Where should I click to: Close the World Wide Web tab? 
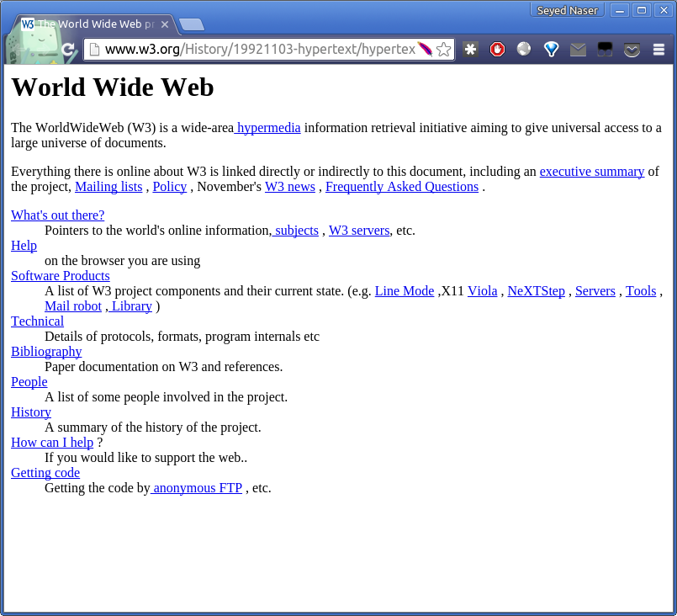point(165,24)
